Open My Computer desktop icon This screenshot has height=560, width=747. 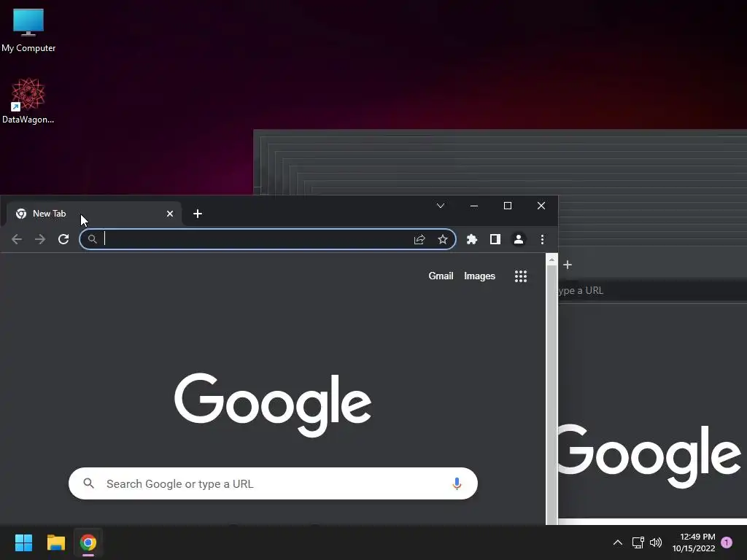click(x=28, y=30)
